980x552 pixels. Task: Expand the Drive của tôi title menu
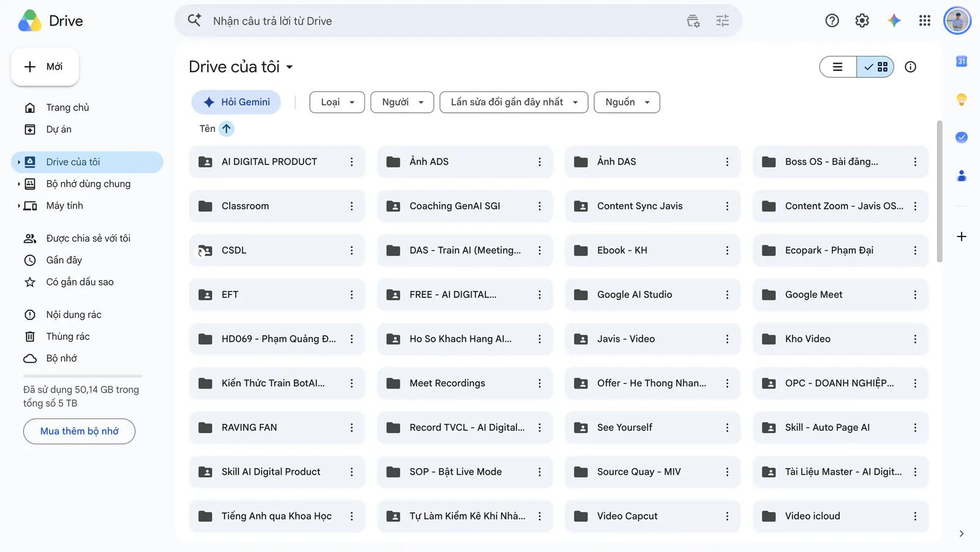pos(241,67)
